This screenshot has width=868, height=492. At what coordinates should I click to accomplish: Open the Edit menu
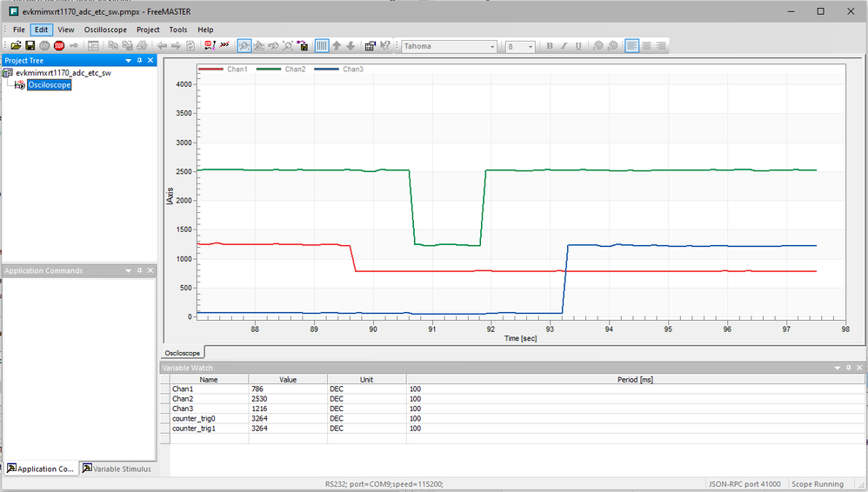tap(42, 30)
